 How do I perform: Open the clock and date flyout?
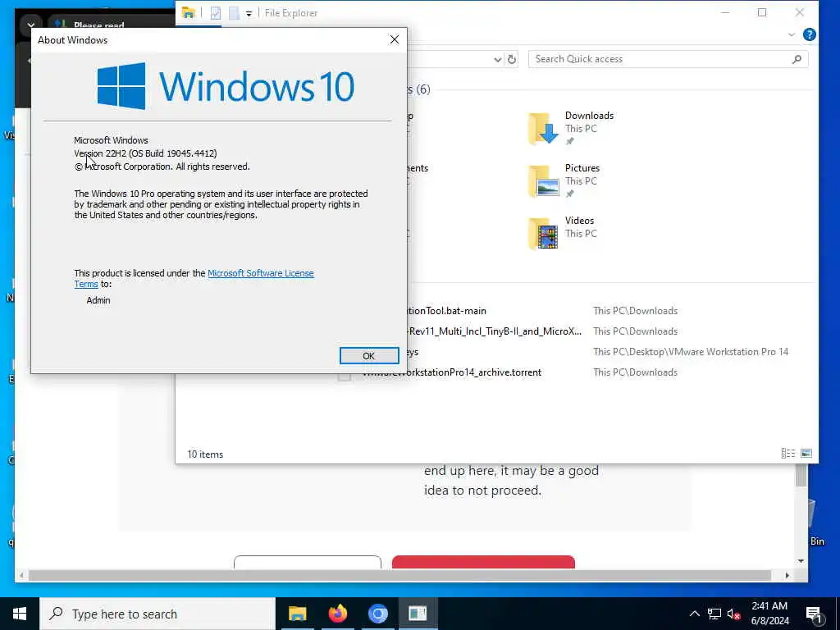[769, 614]
